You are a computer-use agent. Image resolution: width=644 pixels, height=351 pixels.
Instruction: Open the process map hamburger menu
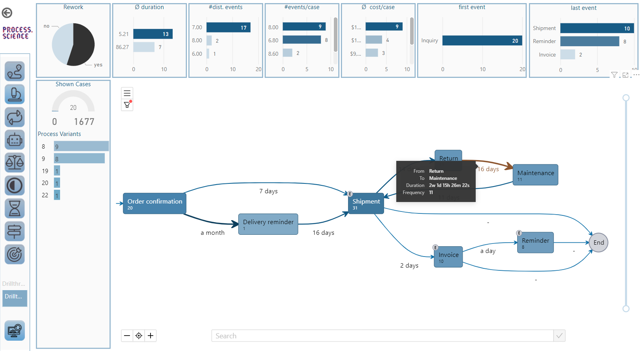tap(127, 93)
